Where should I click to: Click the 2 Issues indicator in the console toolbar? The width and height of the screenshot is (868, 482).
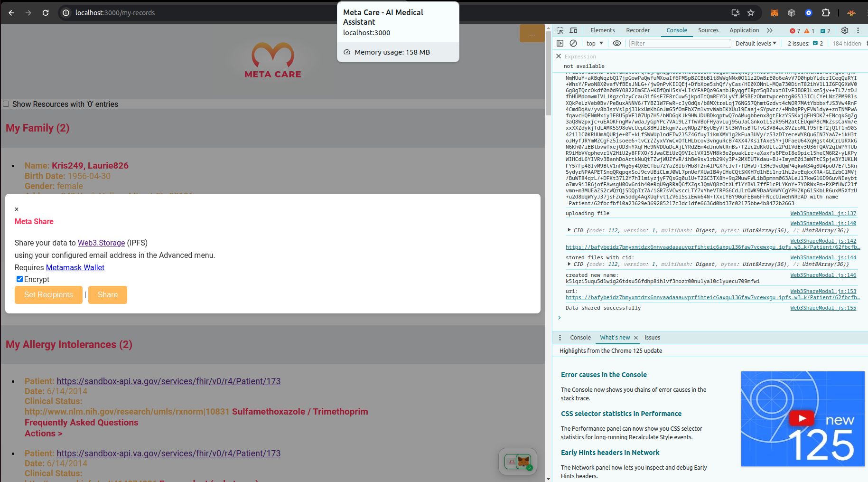pyautogui.click(x=805, y=43)
